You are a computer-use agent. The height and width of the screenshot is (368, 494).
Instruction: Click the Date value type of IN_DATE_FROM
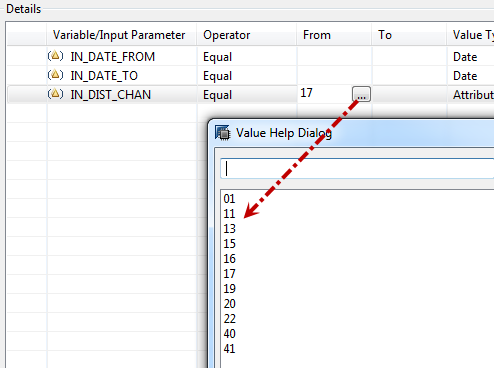pyautogui.click(x=465, y=57)
